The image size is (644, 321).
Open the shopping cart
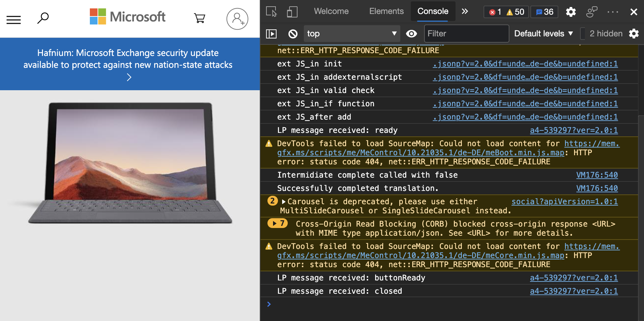pos(200,18)
